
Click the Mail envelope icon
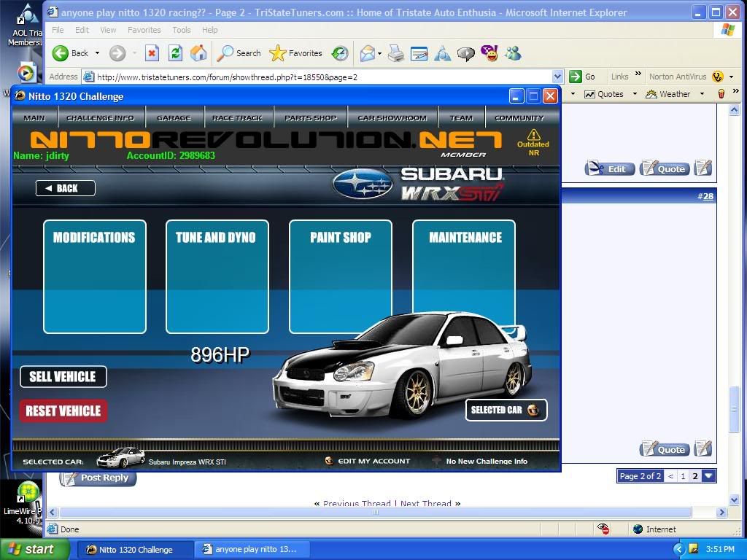[x=368, y=53]
